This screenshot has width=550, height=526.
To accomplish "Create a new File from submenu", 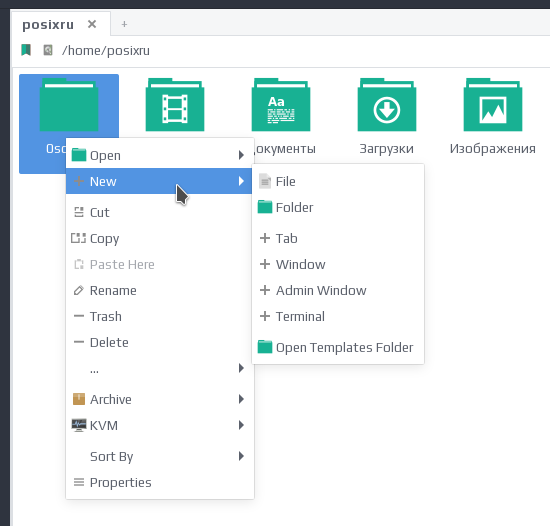I will [x=338, y=181].
